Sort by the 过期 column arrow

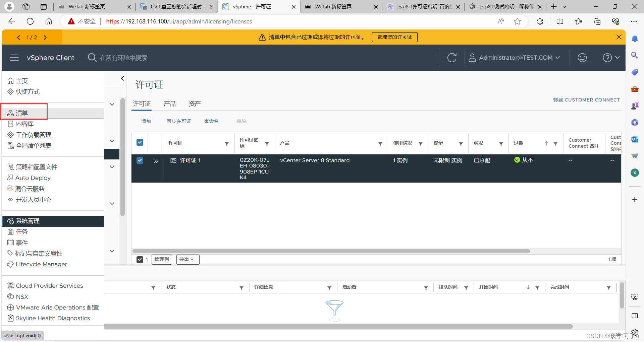(546, 143)
